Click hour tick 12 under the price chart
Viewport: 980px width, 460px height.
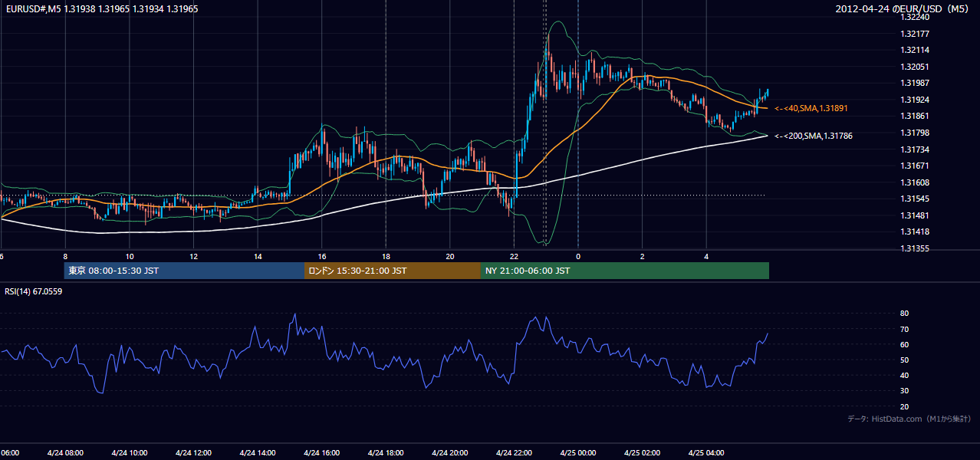click(x=193, y=256)
